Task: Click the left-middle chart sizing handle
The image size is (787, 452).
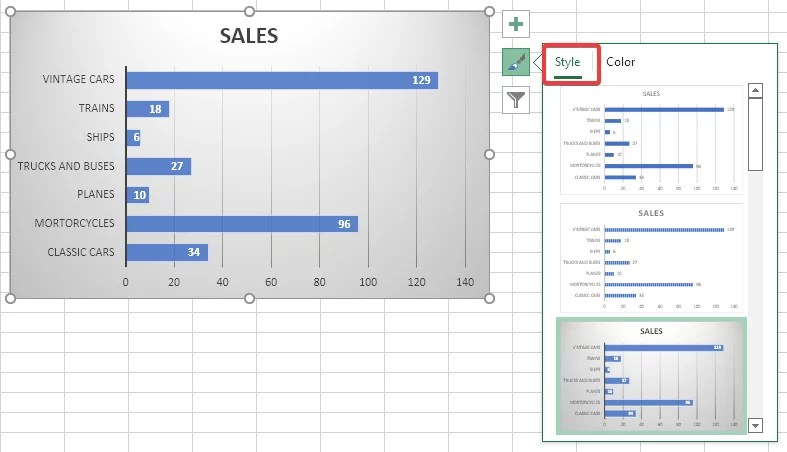Action: tap(10, 155)
